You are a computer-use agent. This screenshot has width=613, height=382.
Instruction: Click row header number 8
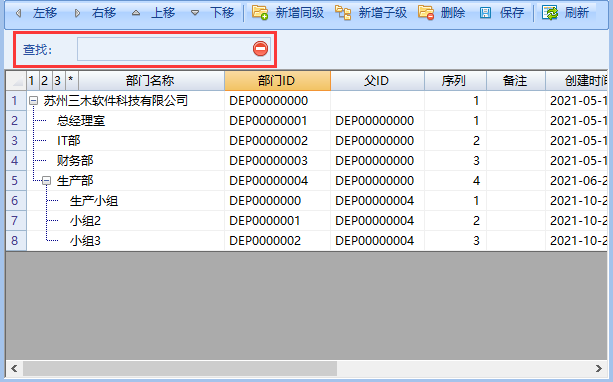click(x=16, y=241)
